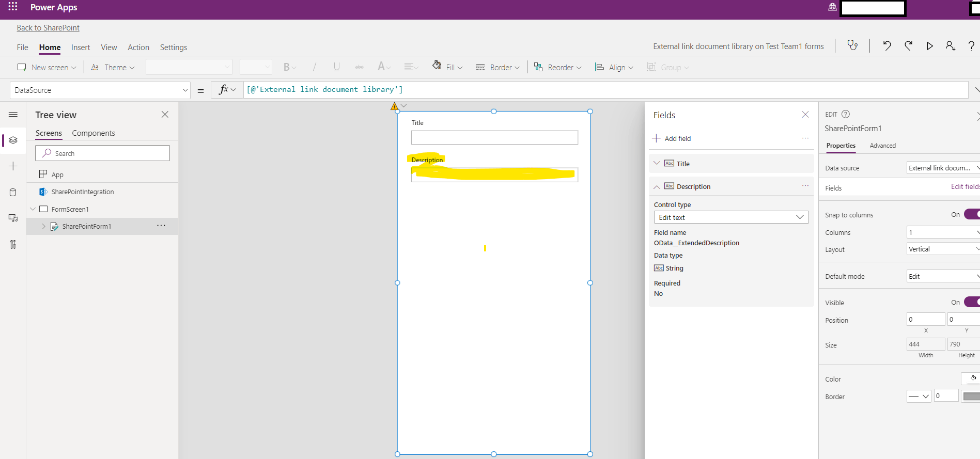Click Add field in Fields pane
Image resolution: width=980 pixels, height=459 pixels.
672,138
